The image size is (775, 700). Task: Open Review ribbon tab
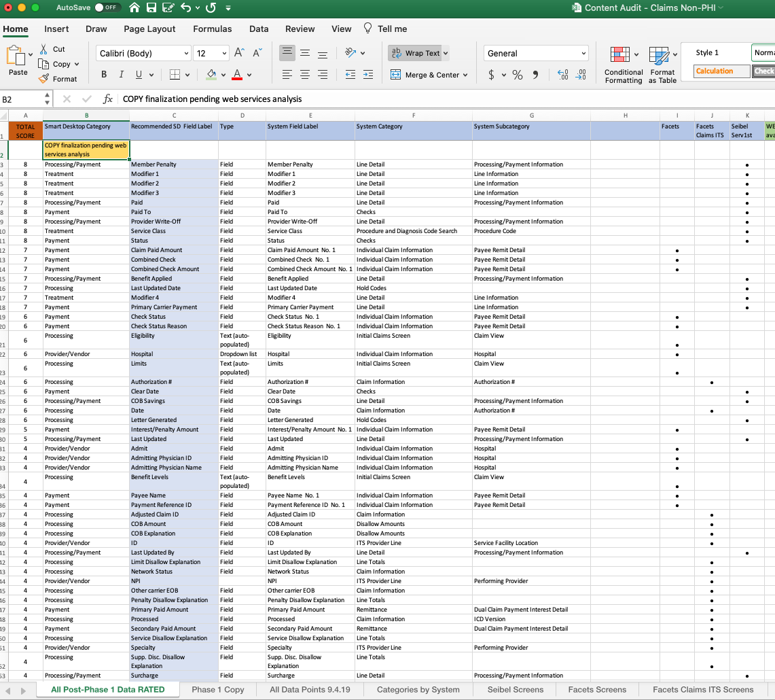(x=300, y=29)
